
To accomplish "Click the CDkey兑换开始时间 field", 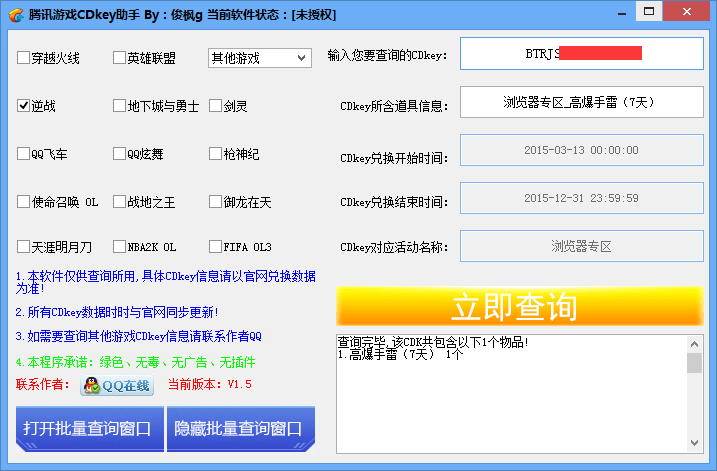I will point(582,150).
